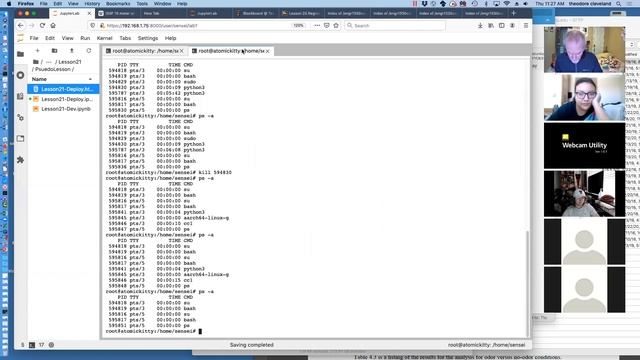Click the Firefox back arrow button
640x360 pixels.
tap(21, 25)
